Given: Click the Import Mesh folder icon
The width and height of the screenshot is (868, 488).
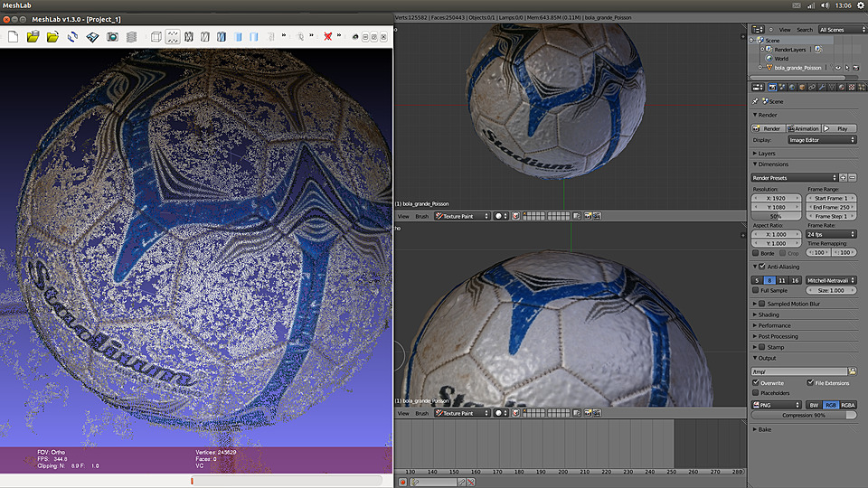Looking at the screenshot, I should point(52,37).
